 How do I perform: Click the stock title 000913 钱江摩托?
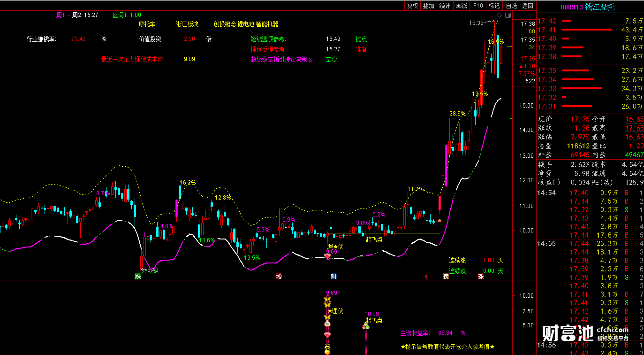pos(587,7)
